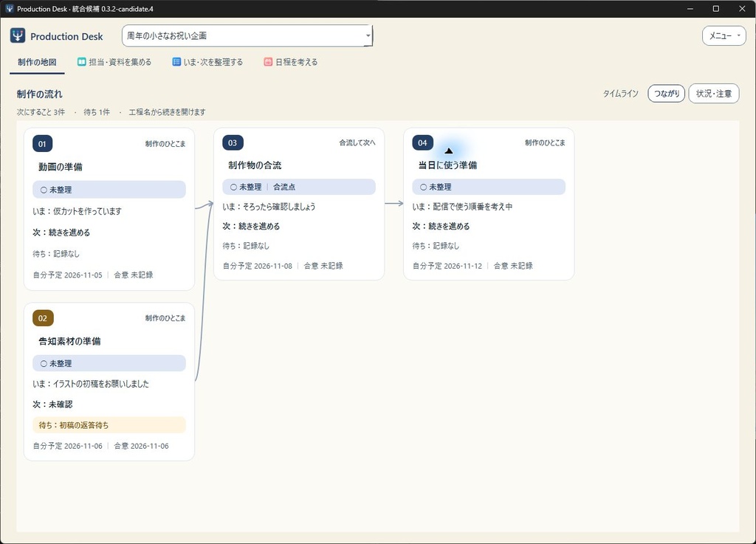This screenshot has height=544, width=756.
Task: Click the 合流して次へ label
Action: (x=357, y=142)
